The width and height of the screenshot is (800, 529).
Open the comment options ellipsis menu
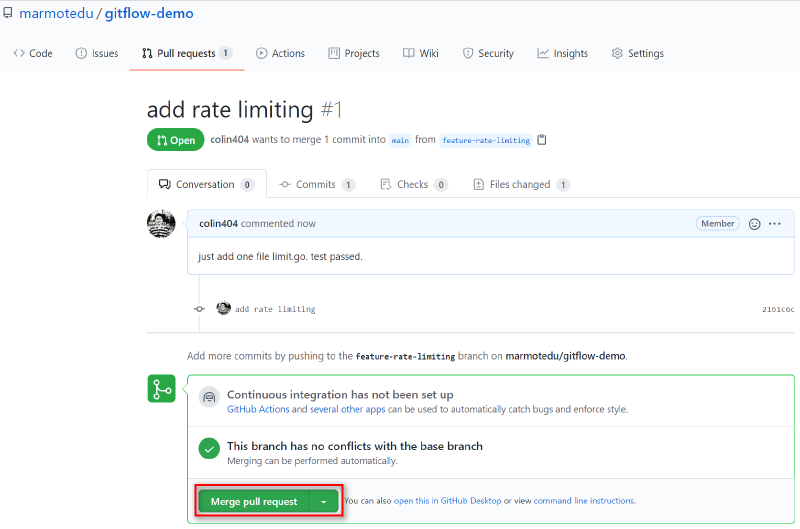pos(775,224)
